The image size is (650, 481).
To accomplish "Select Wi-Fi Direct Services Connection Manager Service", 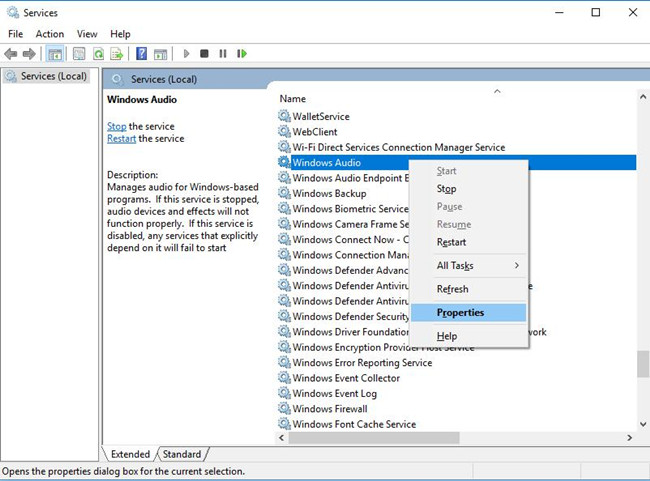I will (398, 147).
